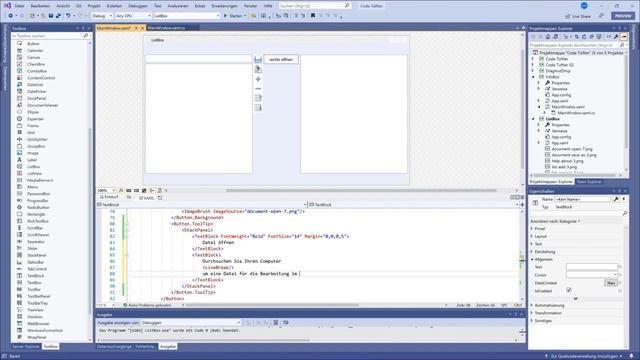The height and width of the screenshot is (360, 640).
Task: Switch to the Server Explorer tab
Action: coord(26,346)
